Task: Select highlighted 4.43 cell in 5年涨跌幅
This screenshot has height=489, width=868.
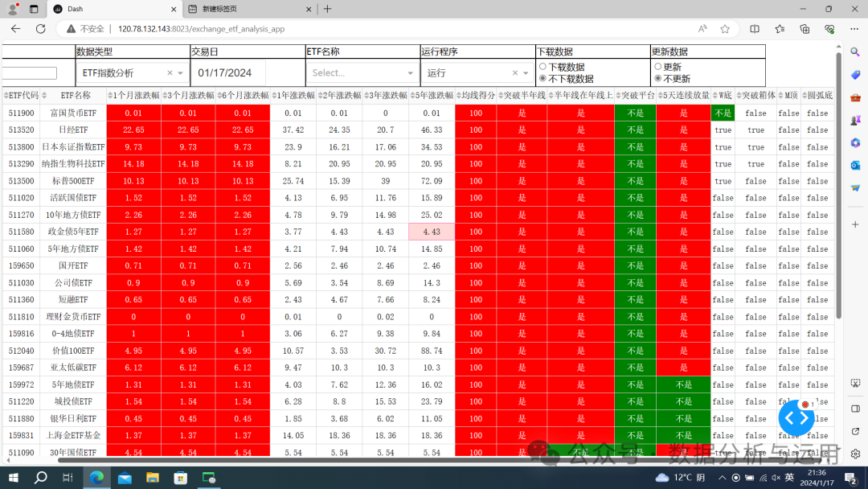Action: point(432,232)
